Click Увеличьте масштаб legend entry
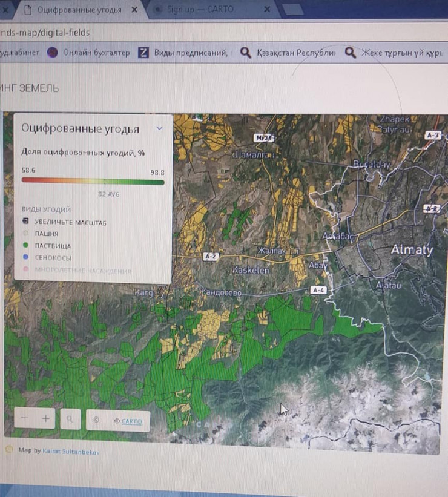The image size is (448, 497). [x=70, y=222]
